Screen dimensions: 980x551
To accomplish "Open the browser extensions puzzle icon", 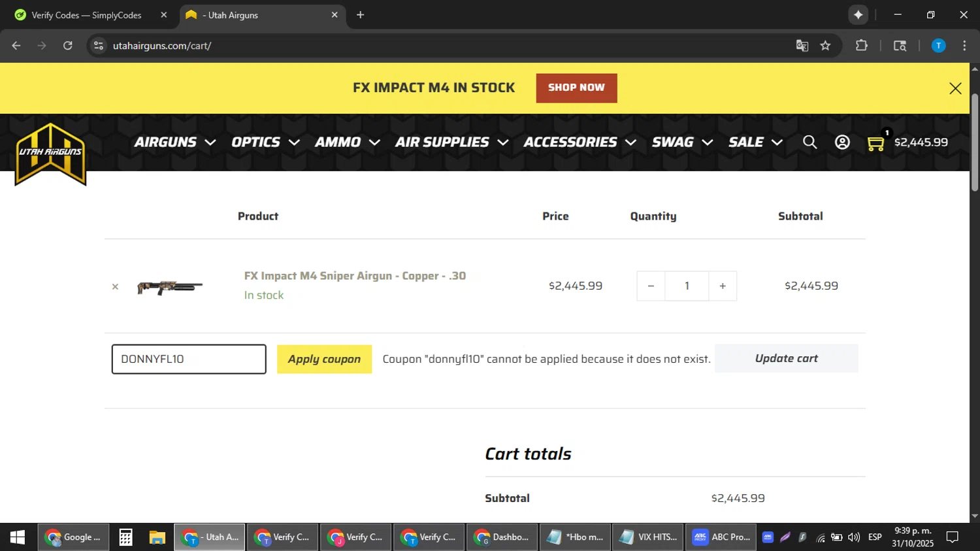I will click(x=862, y=46).
